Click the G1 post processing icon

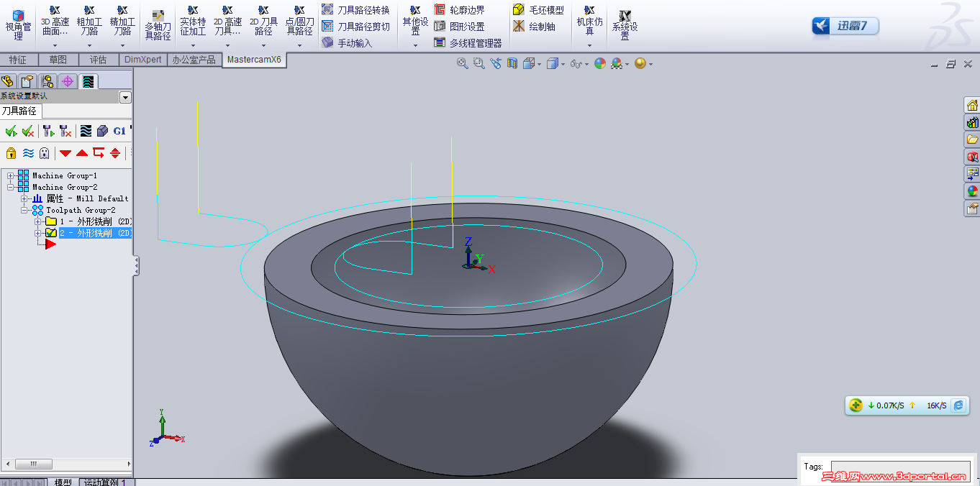pyautogui.click(x=119, y=131)
